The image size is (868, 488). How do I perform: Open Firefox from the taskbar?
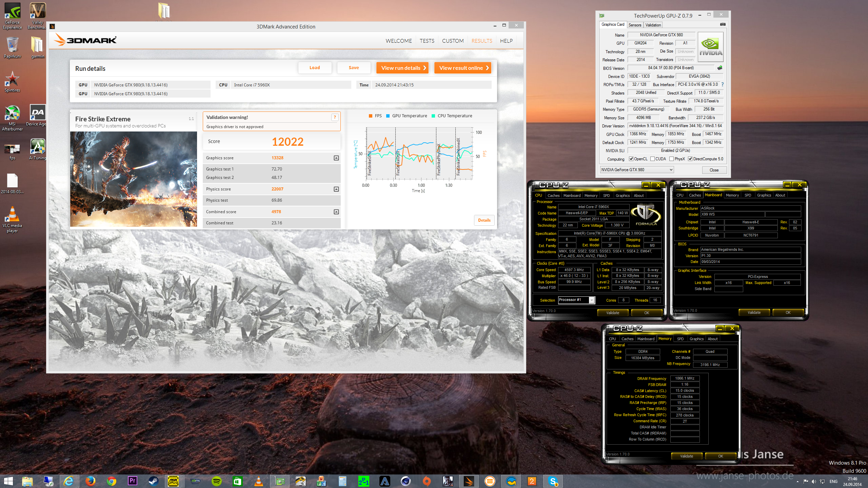90,481
